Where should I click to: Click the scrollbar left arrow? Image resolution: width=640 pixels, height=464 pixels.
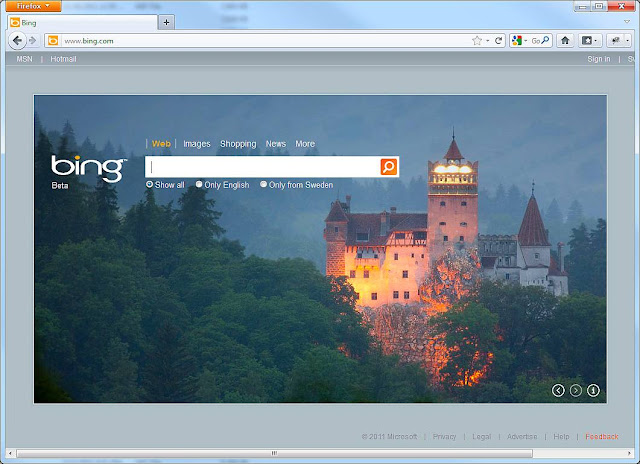(x=11, y=453)
